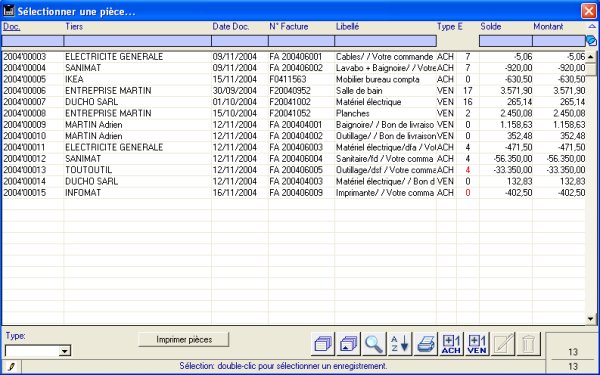600x375 pixels.
Task: Add a new ACH document
Action: pos(451,343)
